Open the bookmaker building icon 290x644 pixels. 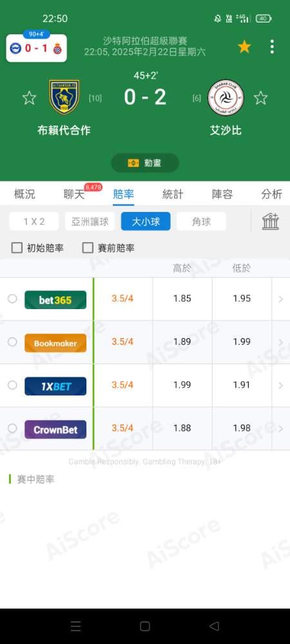[271, 222]
